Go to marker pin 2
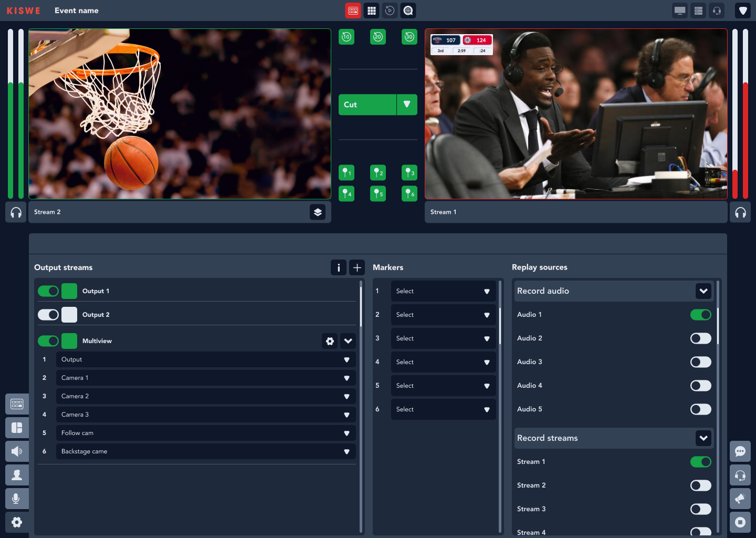This screenshot has width=756, height=538. [378, 172]
